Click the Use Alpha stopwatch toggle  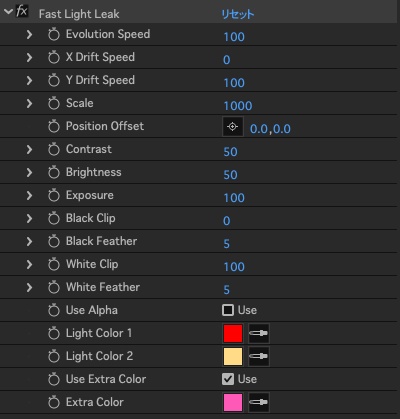pyautogui.click(x=54, y=310)
